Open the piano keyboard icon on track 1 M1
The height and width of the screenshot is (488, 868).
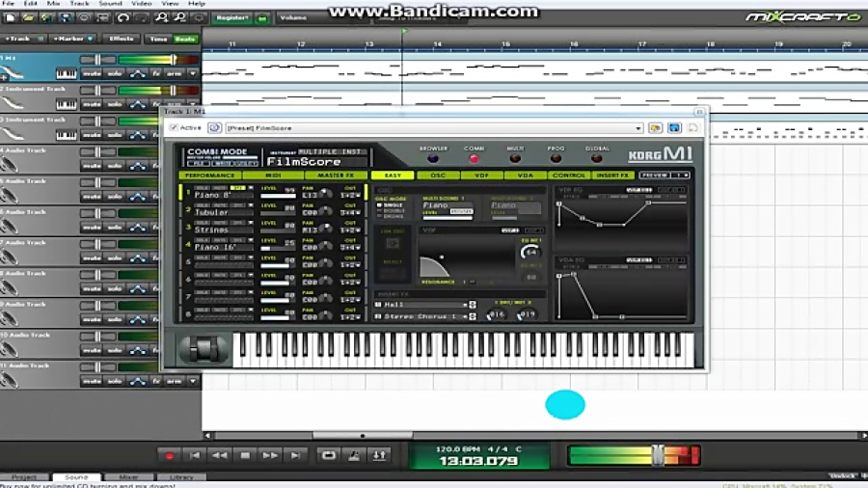point(66,73)
